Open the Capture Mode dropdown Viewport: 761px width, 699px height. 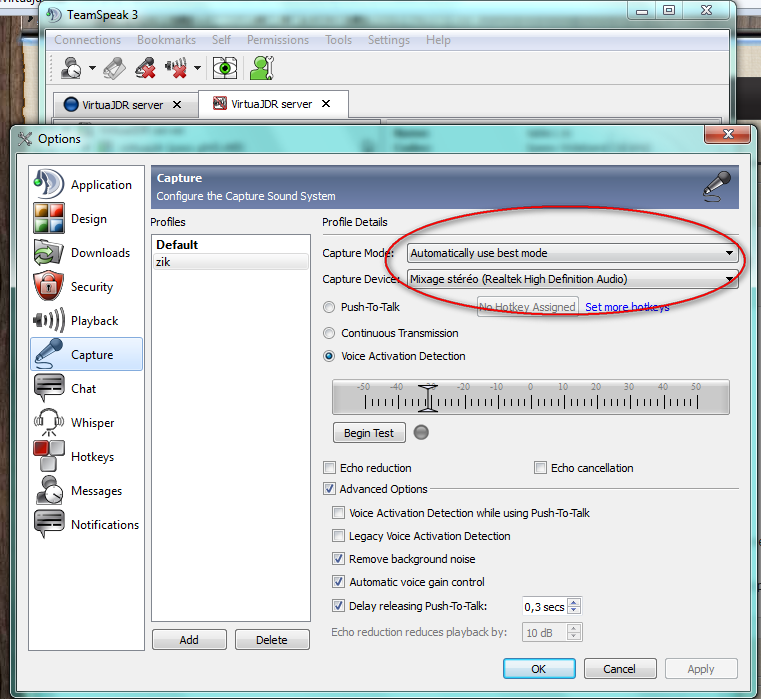click(572, 253)
